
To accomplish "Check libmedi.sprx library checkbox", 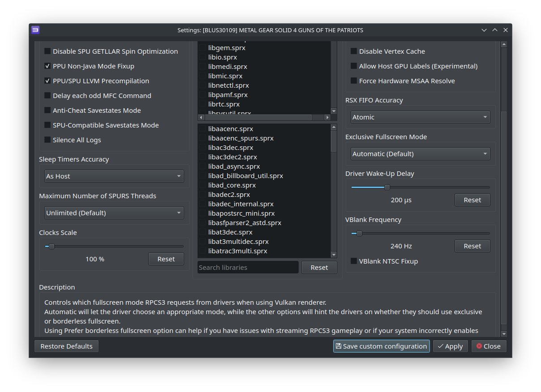I will click(x=203, y=67).
